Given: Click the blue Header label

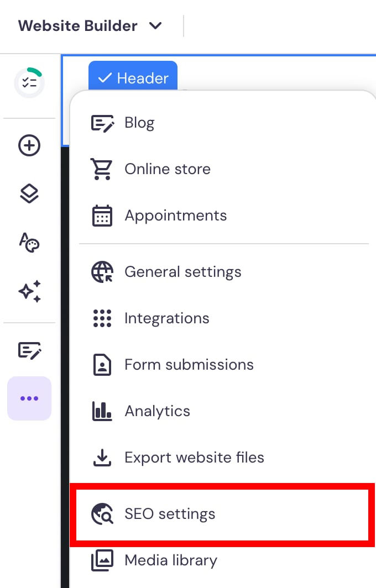Looking at the screenshot, I should tap(133, 78).
